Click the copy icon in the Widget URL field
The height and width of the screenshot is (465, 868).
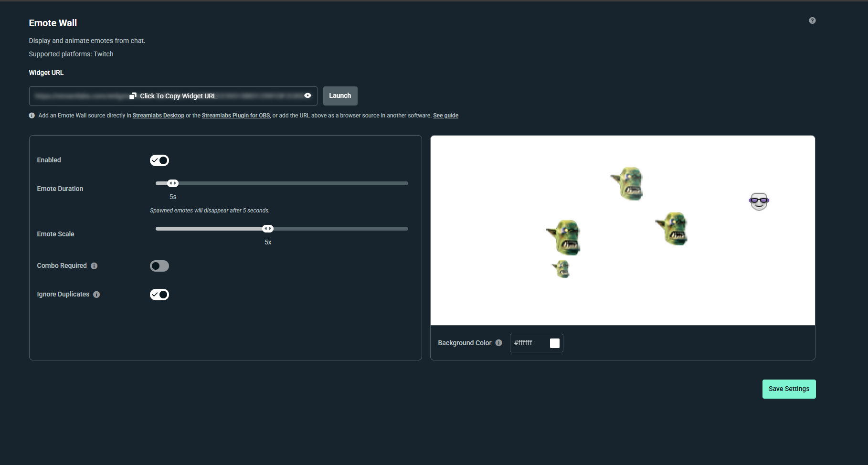[x=132, y=95]
